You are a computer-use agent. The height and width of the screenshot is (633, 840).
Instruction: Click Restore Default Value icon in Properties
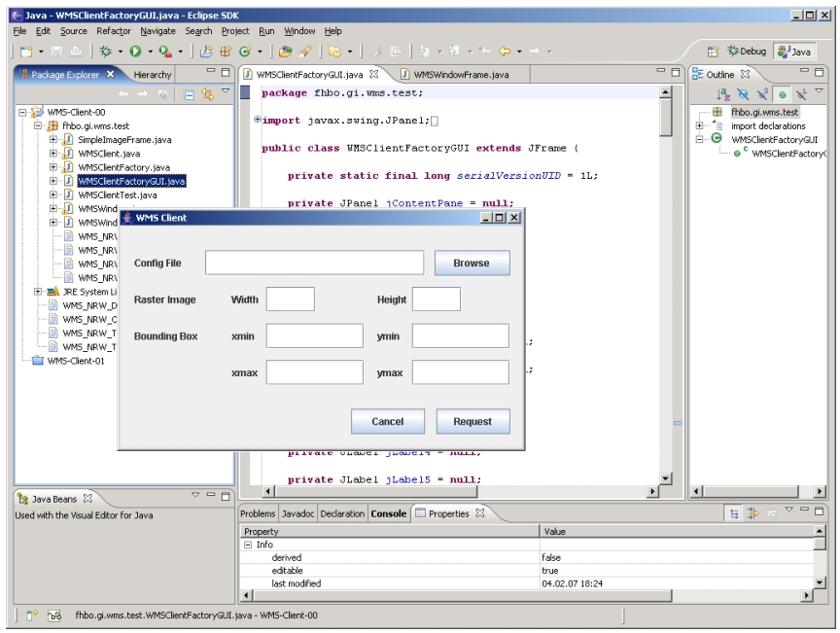(771, 513)
